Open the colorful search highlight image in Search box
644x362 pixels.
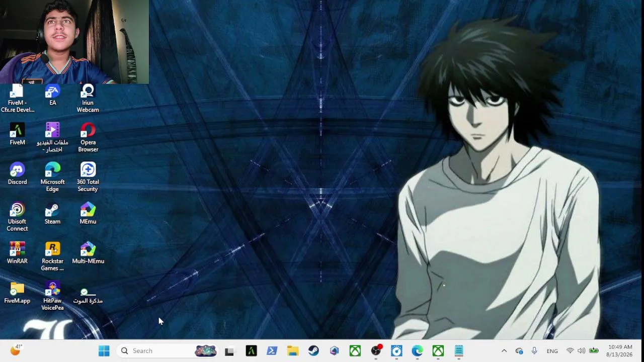click(x=205, y=351)
